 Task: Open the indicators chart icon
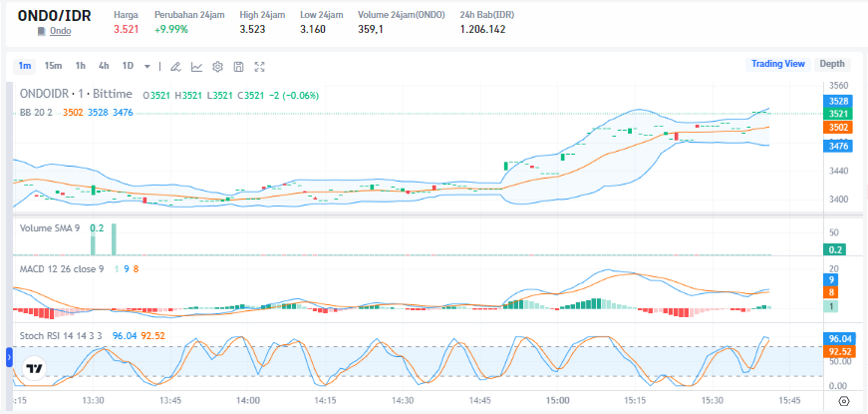(196, 67)
